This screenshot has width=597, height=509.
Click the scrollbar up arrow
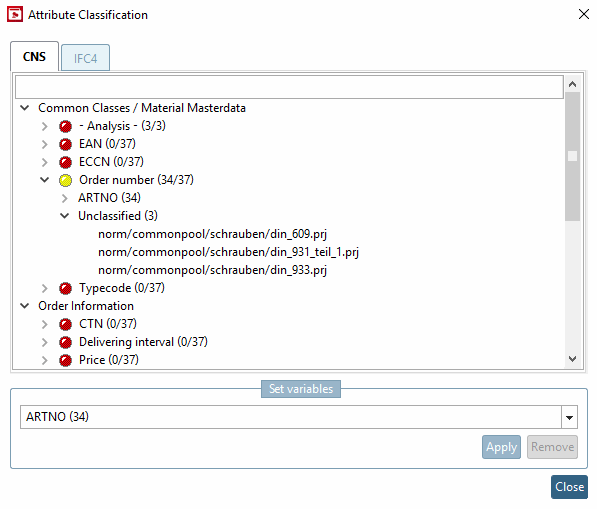coord(572,85)
